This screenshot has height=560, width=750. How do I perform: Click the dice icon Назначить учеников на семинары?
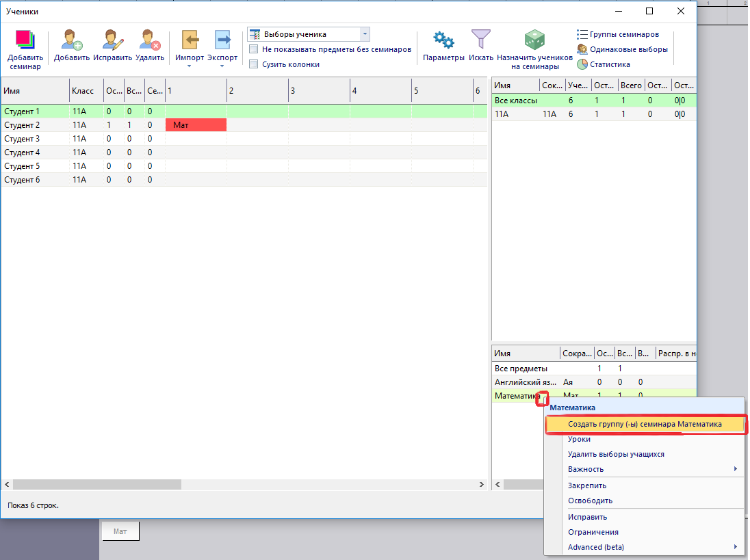534,41
